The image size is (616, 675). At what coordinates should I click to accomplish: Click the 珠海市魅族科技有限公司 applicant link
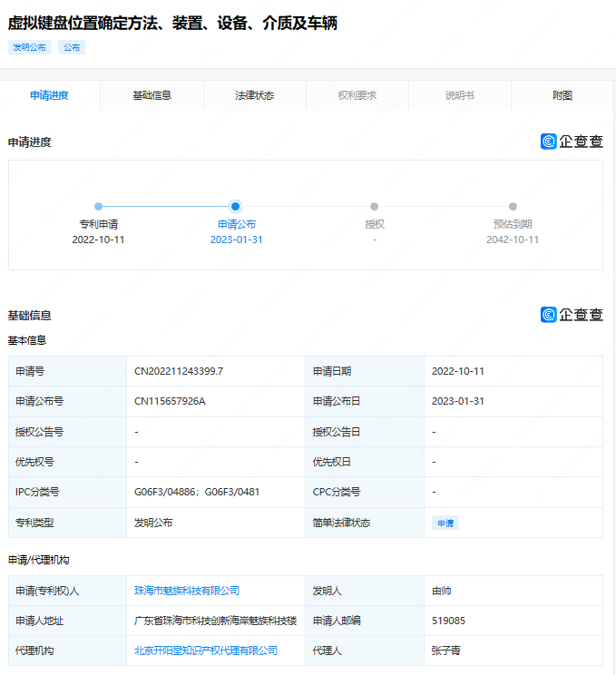tap(187, 591)
